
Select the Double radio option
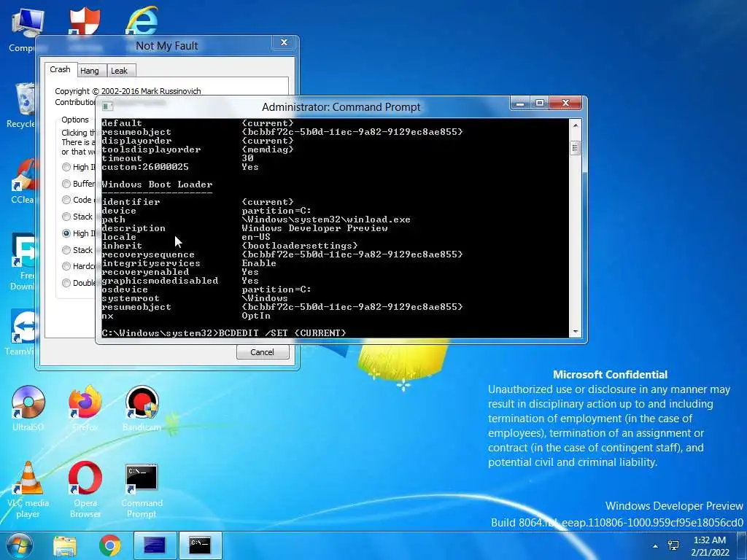pyautogui.click(x=66, y=283)
